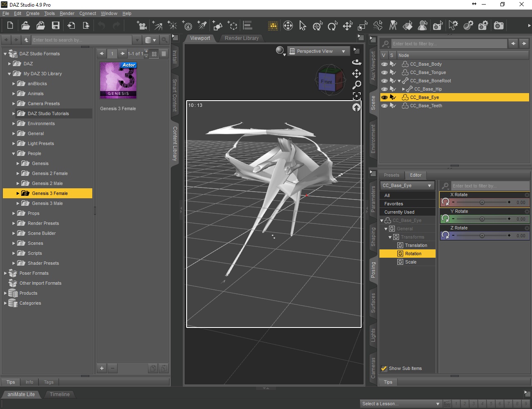Click the Export file icon
This screenshot has width=532, height=409.
pyautogui.click(x=86, y=26)
